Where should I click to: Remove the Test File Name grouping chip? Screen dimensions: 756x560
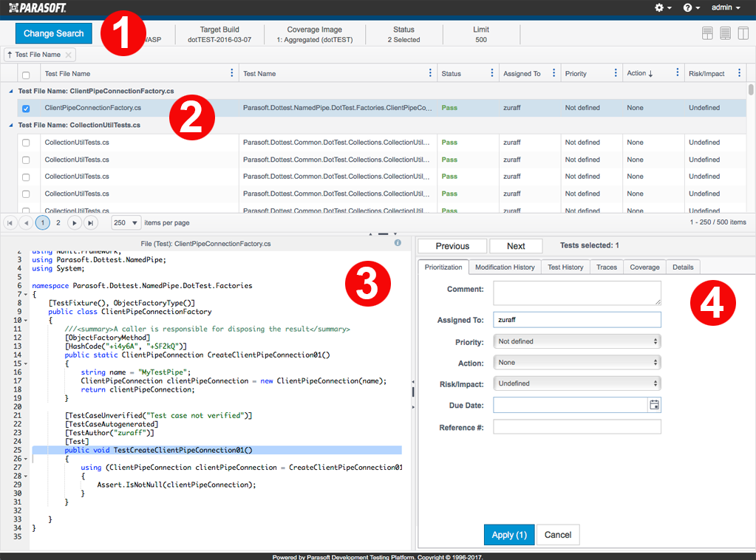69,55
